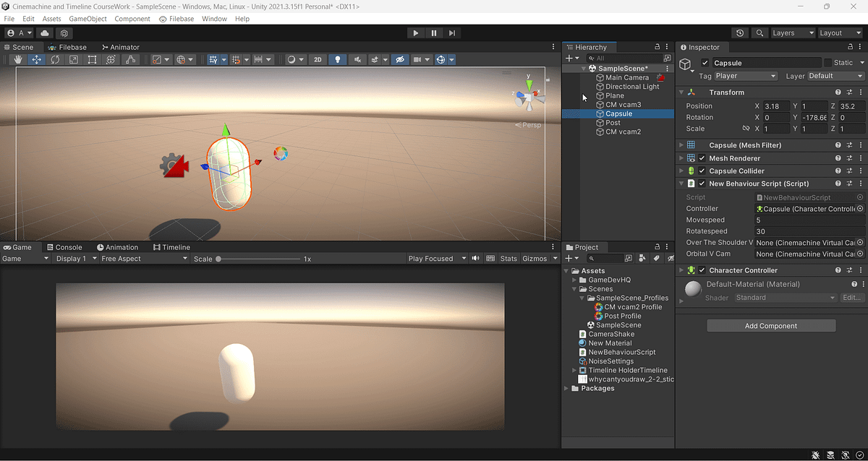Click the padlock icon on the Inspector

pyautogui.click(x=849, y=46)
